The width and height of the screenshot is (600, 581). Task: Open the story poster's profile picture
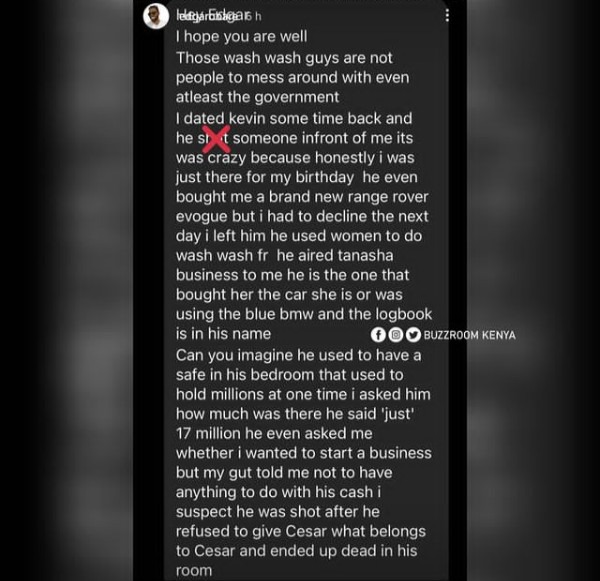pos(156,17)
